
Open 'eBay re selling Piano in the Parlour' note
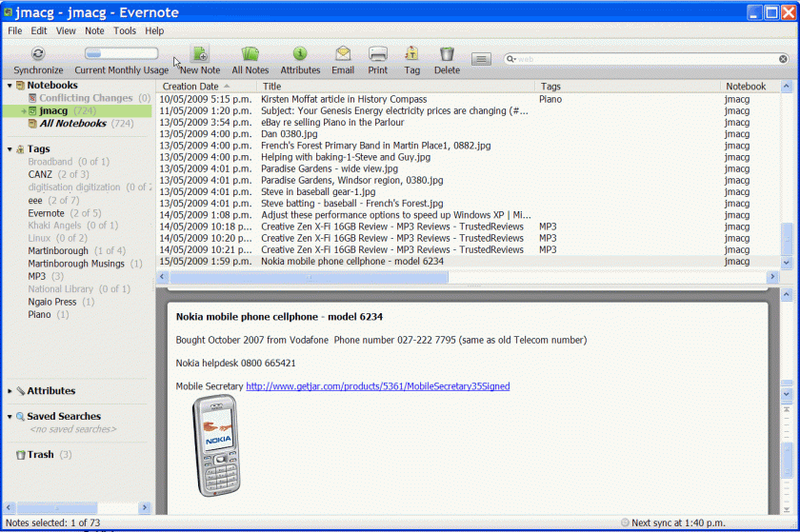pos(332,123)
